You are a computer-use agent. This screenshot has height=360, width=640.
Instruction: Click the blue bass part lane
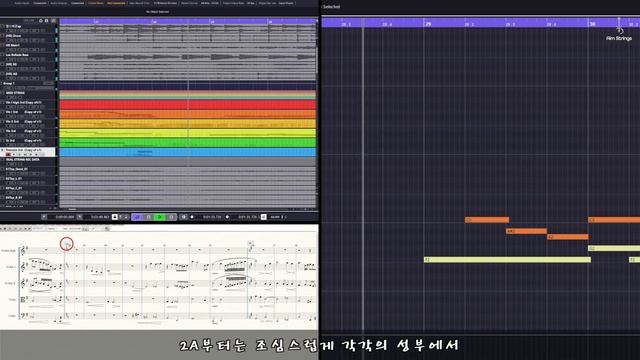[188, 152]
